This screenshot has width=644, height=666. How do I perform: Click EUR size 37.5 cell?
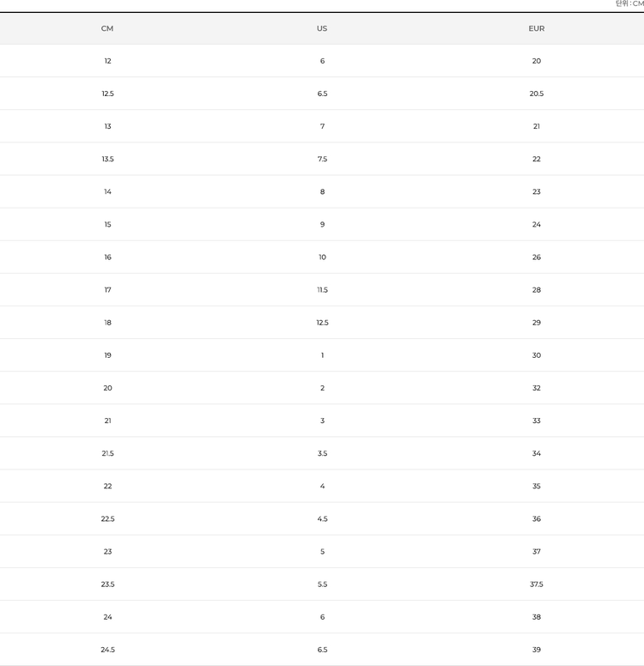point(537,584)
